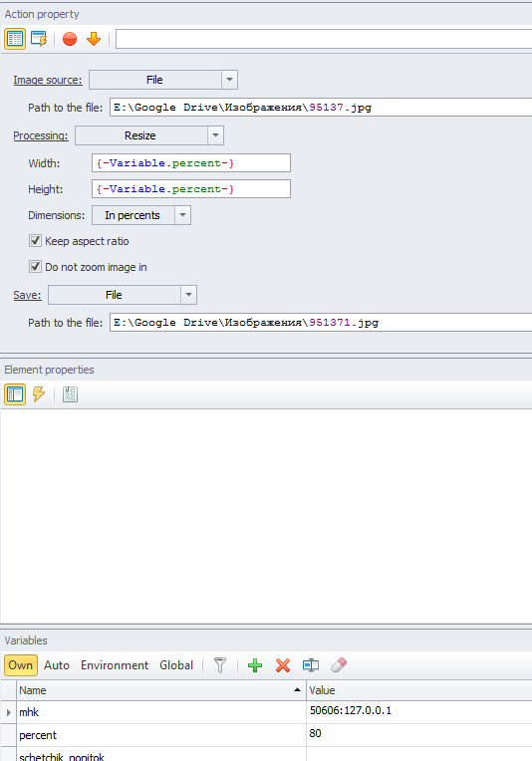This screenshot has height=761, width=532.
Task: Switch to the Global variables tab
Action: 176,665
